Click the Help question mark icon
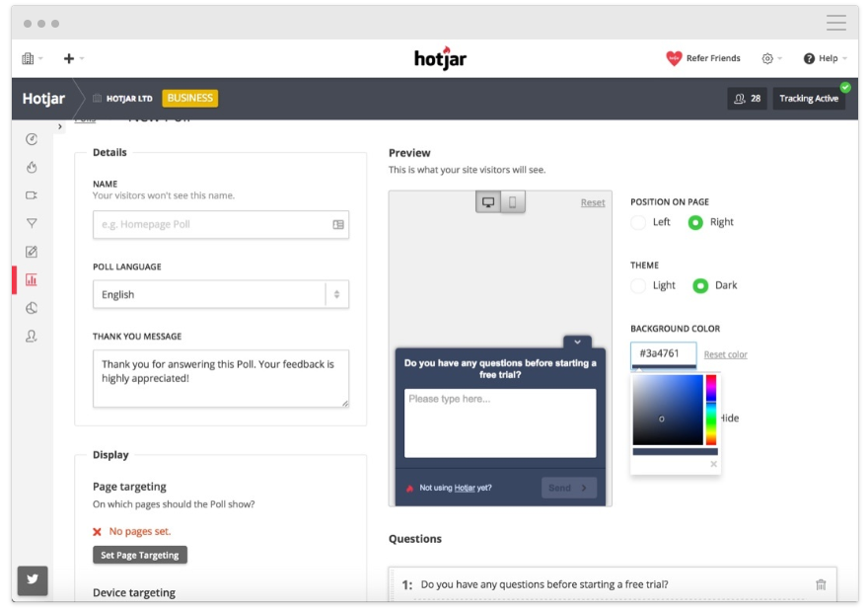Screen dimensions: 868x612 click(809, 58)
